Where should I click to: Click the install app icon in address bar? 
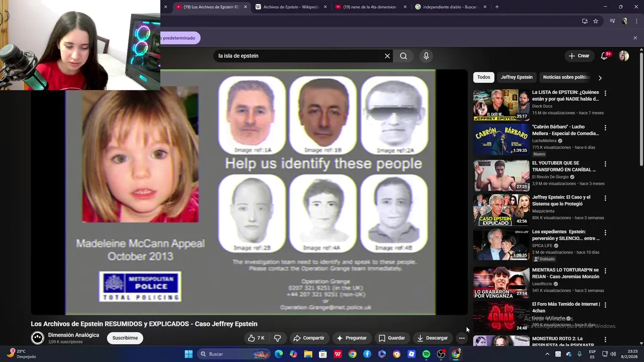click(x=585, y=21)
